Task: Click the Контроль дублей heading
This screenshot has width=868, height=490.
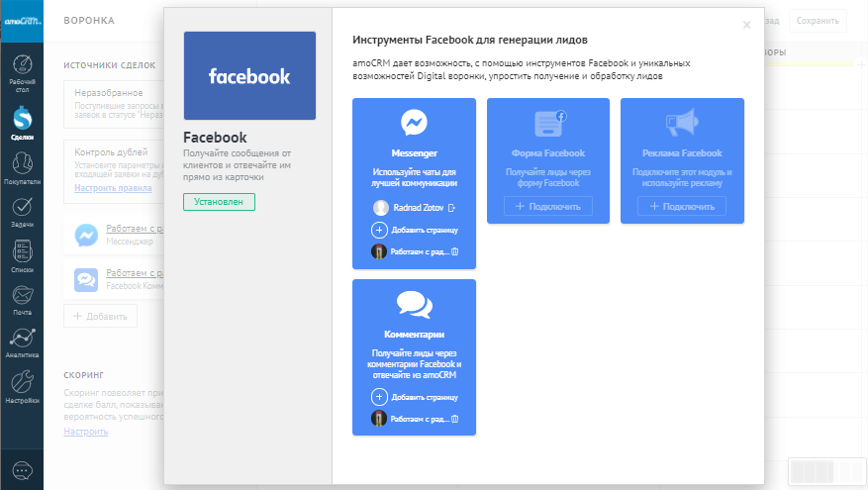Action: click(111, 152)
